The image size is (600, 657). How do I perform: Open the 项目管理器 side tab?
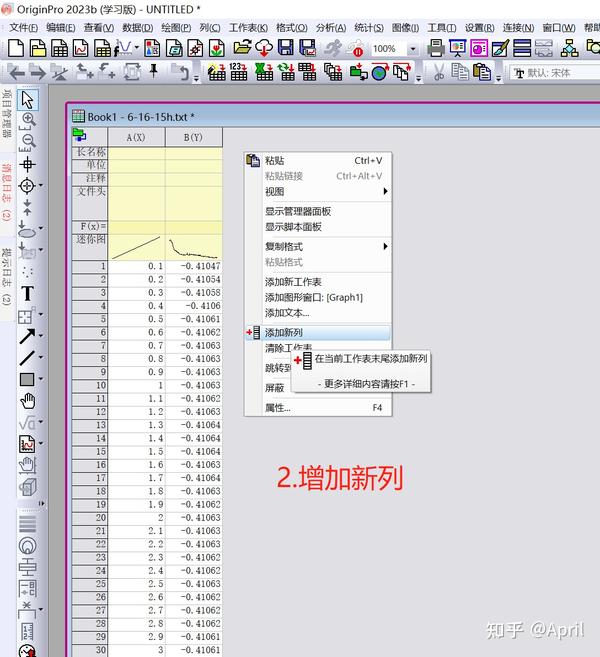click(x=6, y=113)
